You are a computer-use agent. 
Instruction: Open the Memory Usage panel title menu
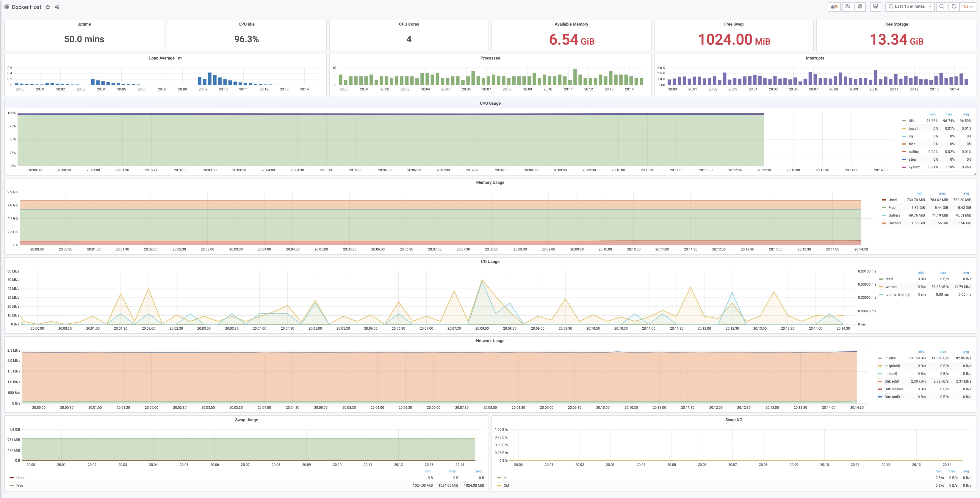(490, 183)
